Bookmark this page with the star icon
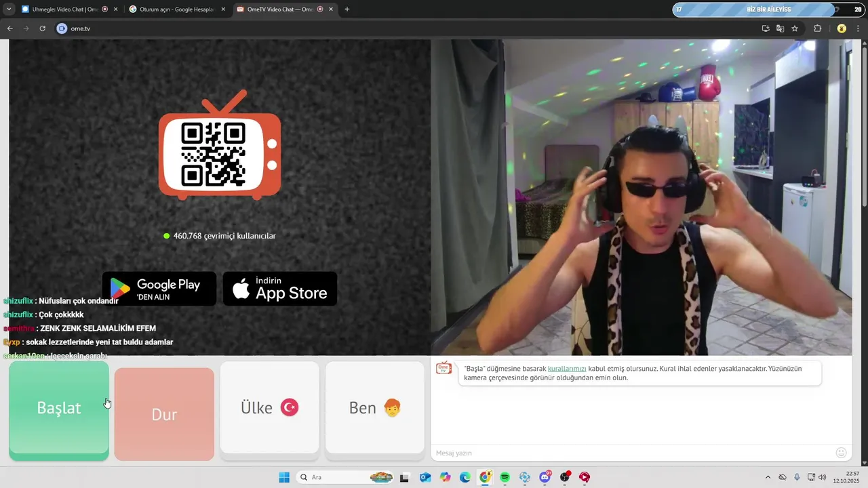Screen dimensions: 868x488 (x=795, y=28)
